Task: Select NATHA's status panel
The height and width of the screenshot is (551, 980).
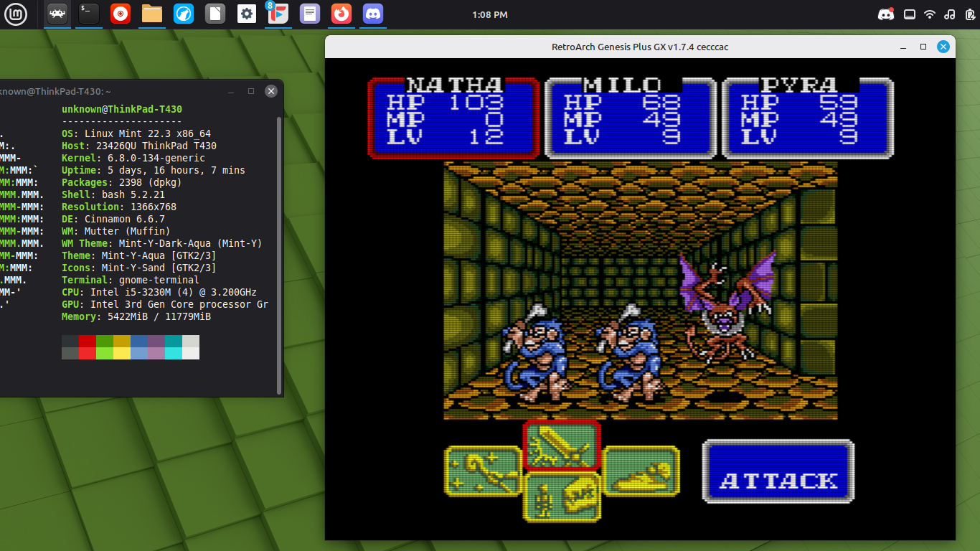Action: [453, 117]
